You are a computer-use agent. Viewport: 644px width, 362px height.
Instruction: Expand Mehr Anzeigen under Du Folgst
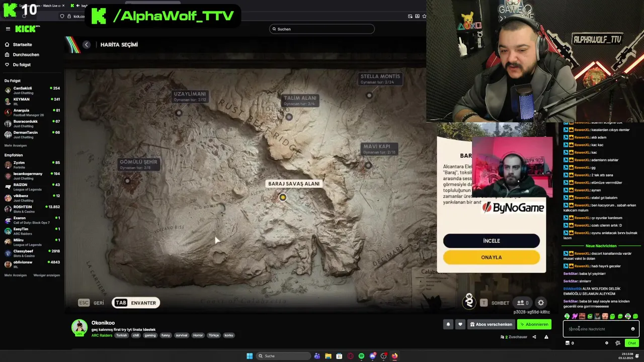16,145
